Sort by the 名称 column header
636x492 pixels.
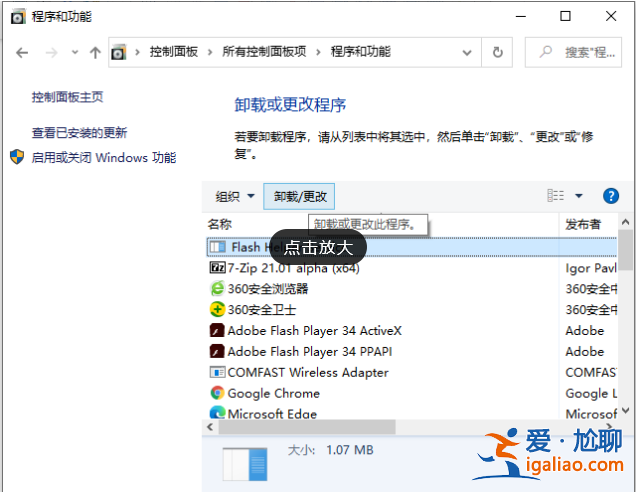219,224
